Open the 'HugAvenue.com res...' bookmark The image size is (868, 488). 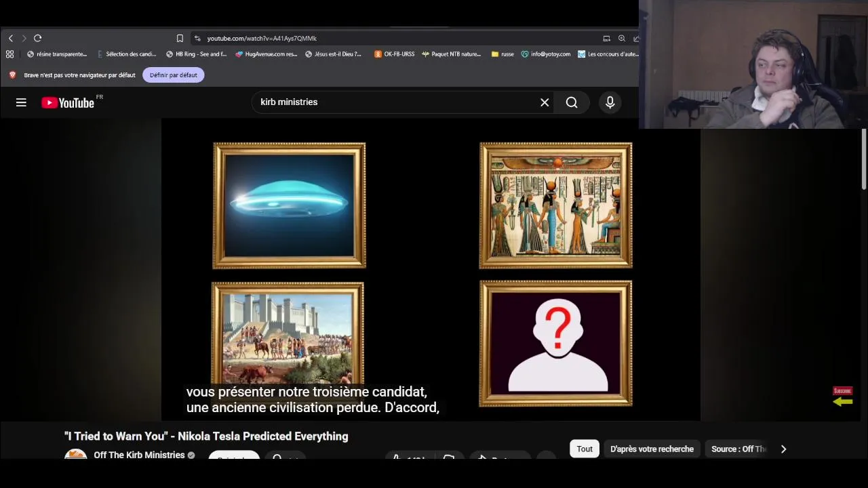(x=267, y=54)
